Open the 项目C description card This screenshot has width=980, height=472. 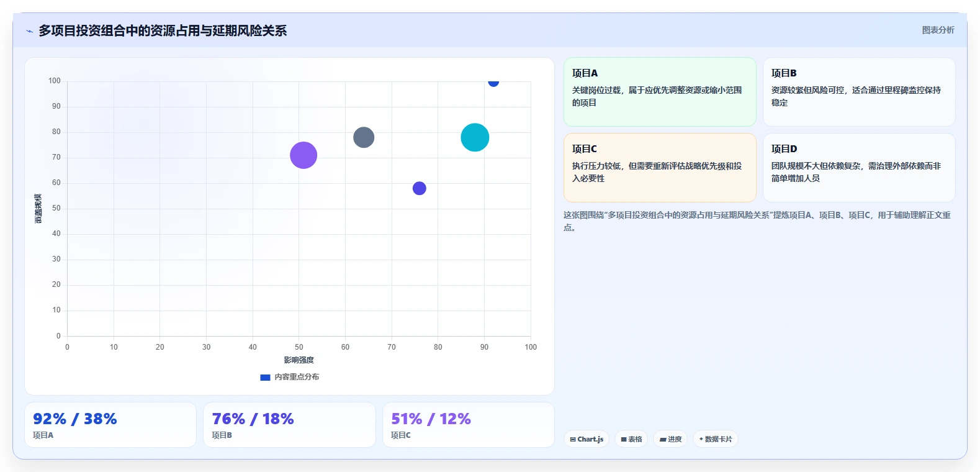[660, 168]
